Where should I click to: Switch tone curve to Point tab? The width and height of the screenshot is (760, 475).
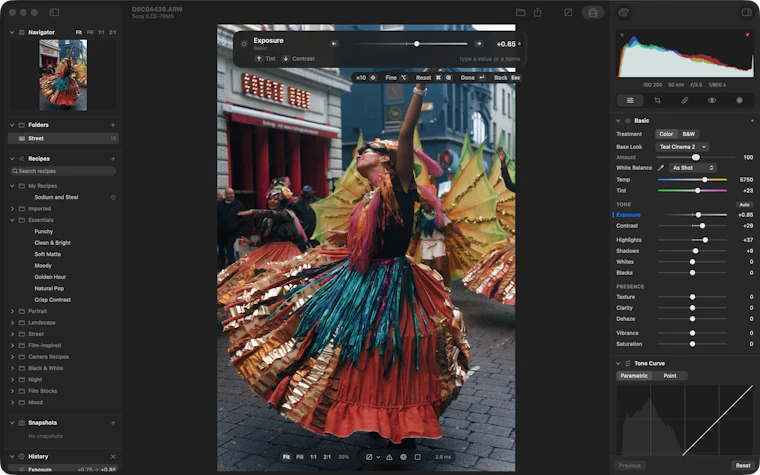(670, 376)
